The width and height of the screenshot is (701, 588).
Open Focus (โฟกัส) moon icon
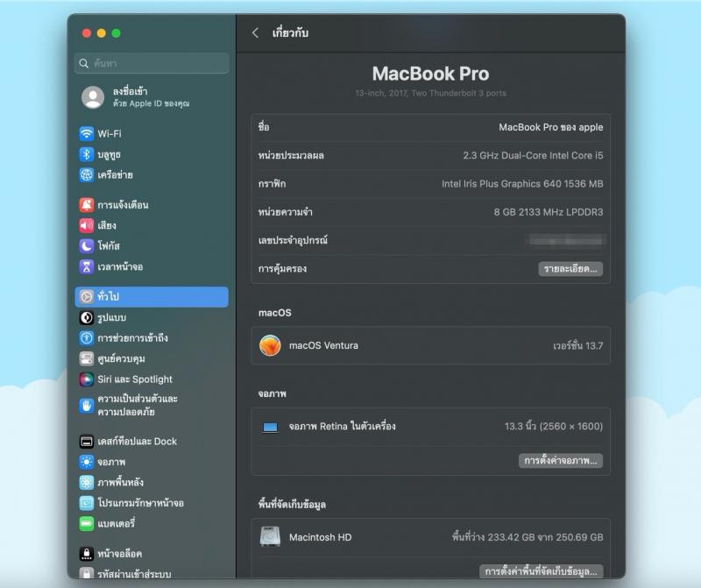point(87,246)
